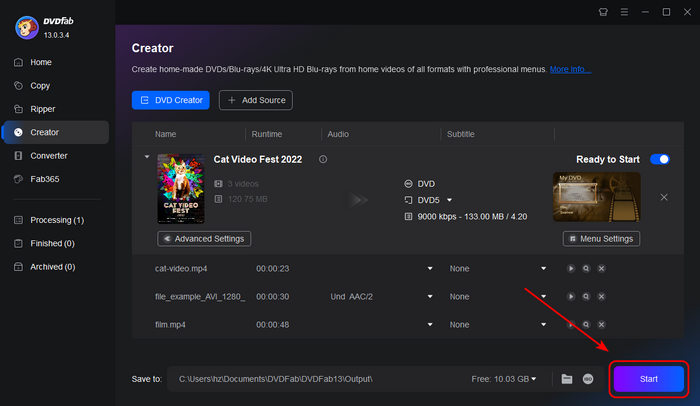The image size is (700, 406).
Task: Collapse the Cat Video Fest 2022 entry
Action: 147,157
